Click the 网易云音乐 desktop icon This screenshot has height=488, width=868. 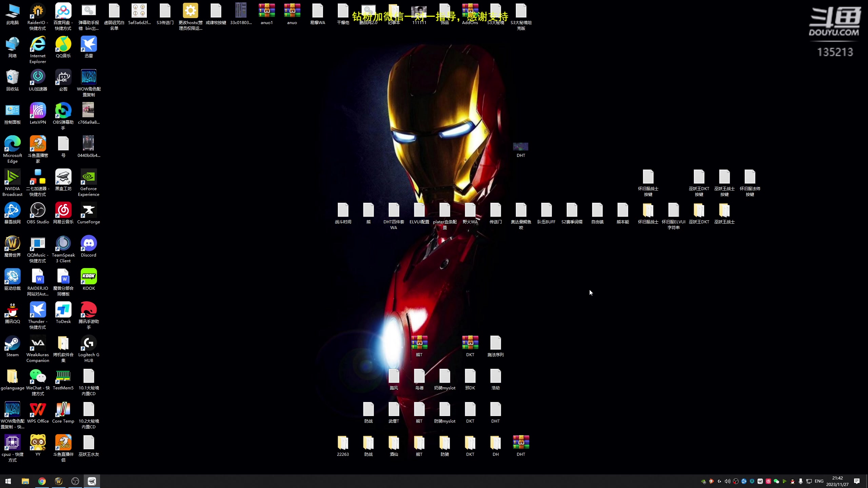[63, 213]
